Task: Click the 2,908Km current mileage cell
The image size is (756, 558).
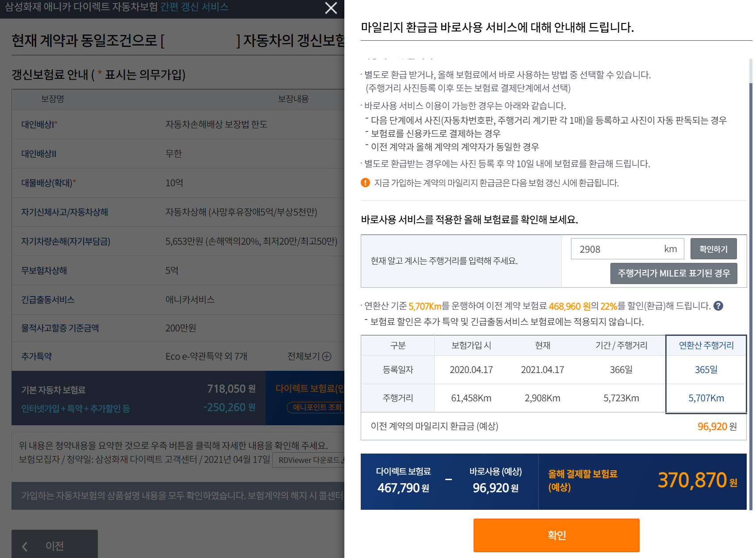Action: click(542, 398)
